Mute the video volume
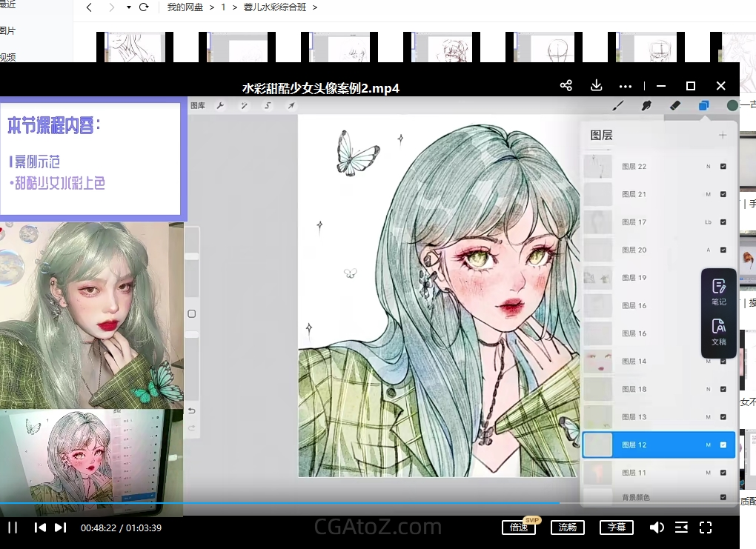Image resolution: width=756 pixels, height=549 pixels. tap(657, 528)
